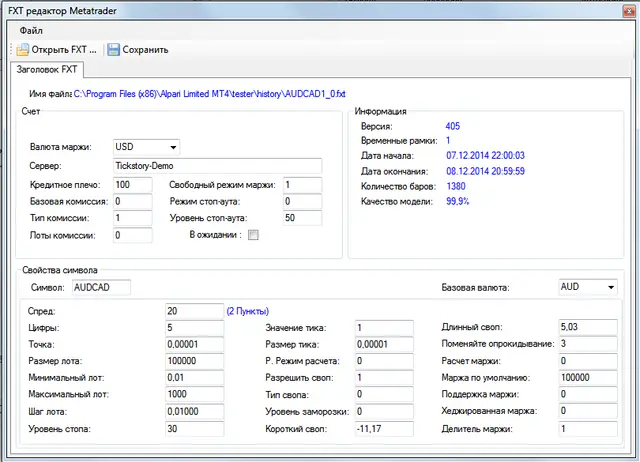Click the open folder icon for FXT
The image size is (640, 462).
point(22,50)
